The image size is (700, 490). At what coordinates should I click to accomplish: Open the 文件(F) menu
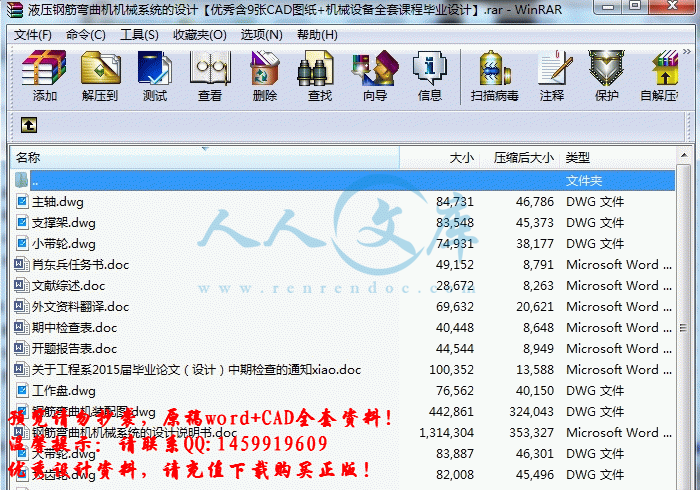33,35
